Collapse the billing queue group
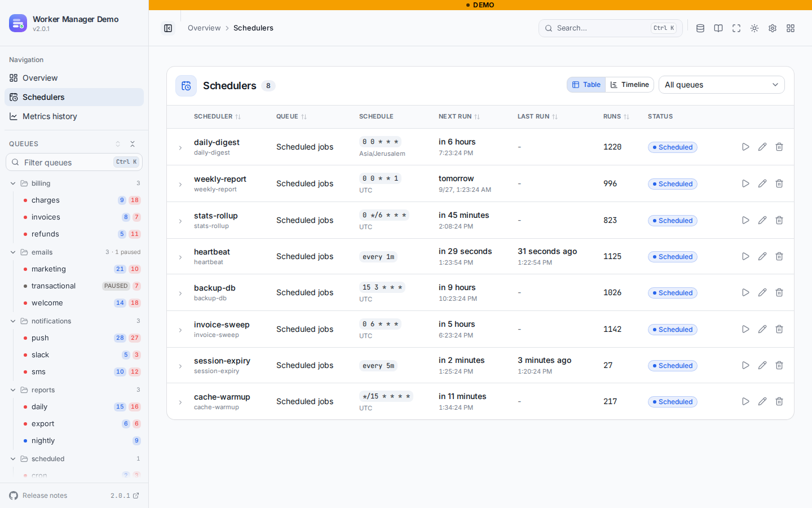This screenshot has height=508, width=812. (x=13, y=183)
